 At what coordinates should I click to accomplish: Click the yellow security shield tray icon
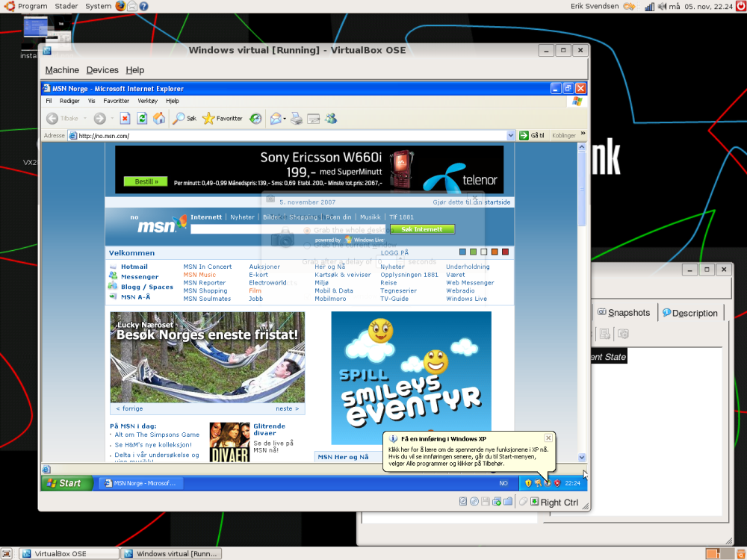pos(528,483)
